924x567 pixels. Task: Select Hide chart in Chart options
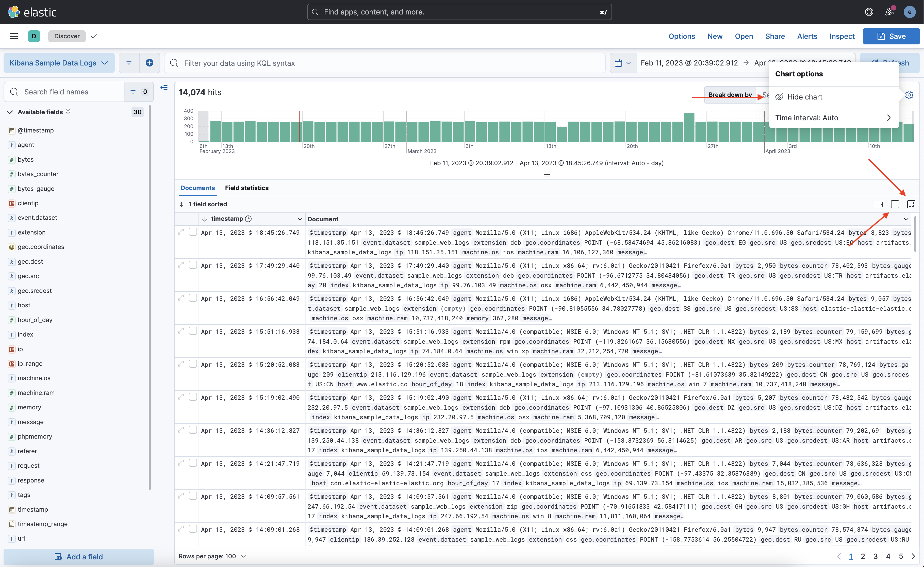[x=804, y=97]
